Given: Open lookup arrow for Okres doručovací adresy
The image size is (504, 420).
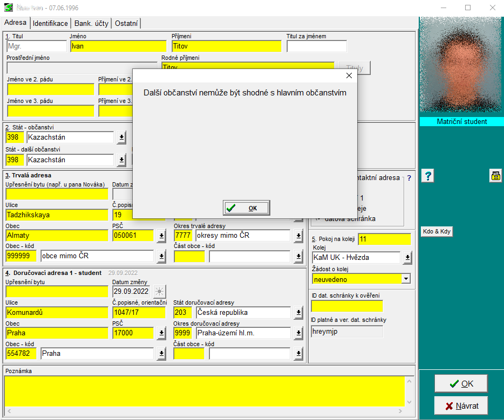Looking at the screenshot, I should pos(298,333).
